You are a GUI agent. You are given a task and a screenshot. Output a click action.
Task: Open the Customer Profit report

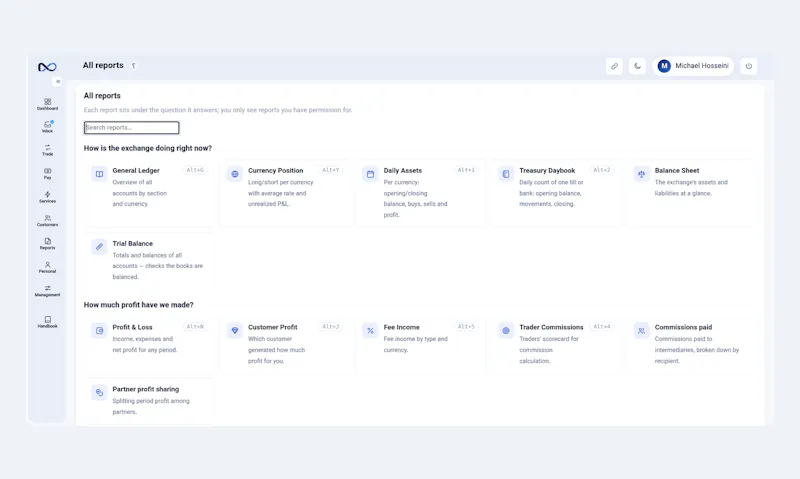(x=287, y=345)
